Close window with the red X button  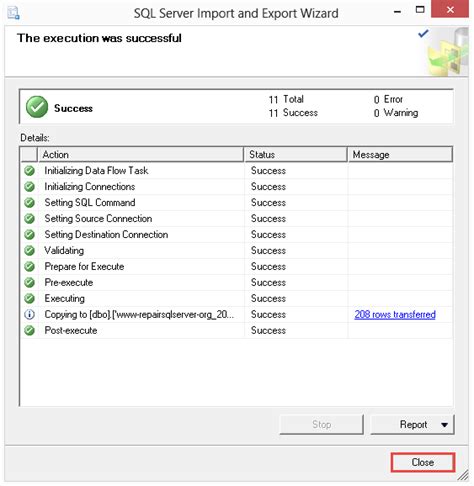450,10
